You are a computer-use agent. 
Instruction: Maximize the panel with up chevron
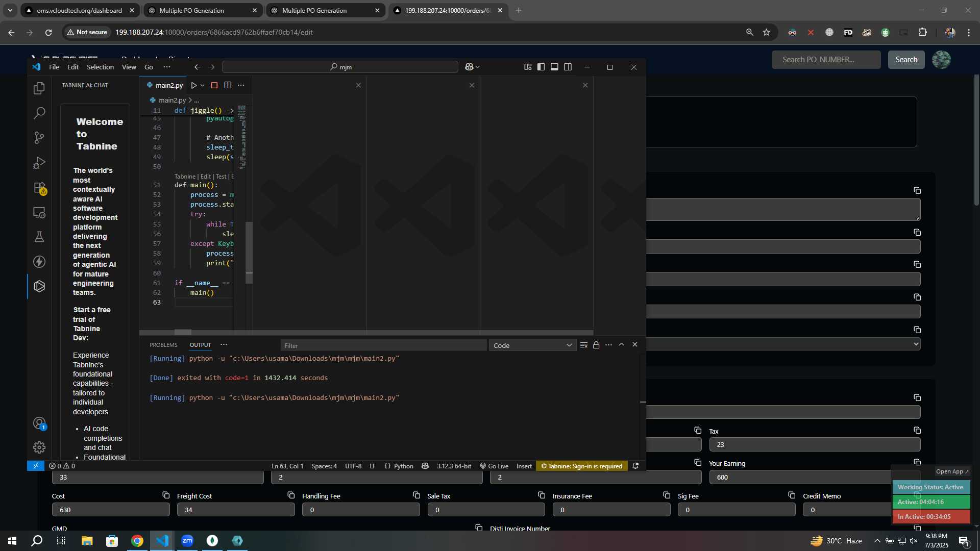[x=622, y=345]
